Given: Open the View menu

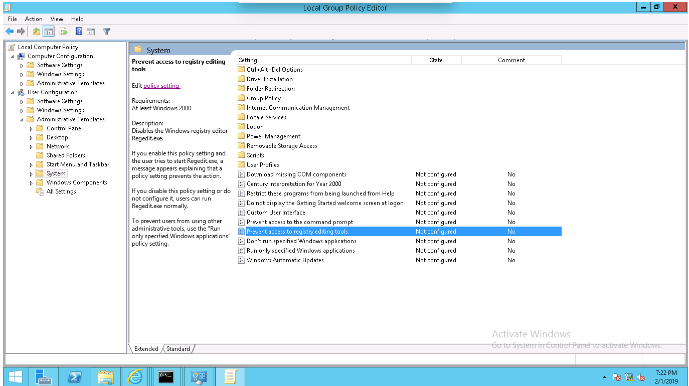Looking at the screenshot, I should point(57,19).
